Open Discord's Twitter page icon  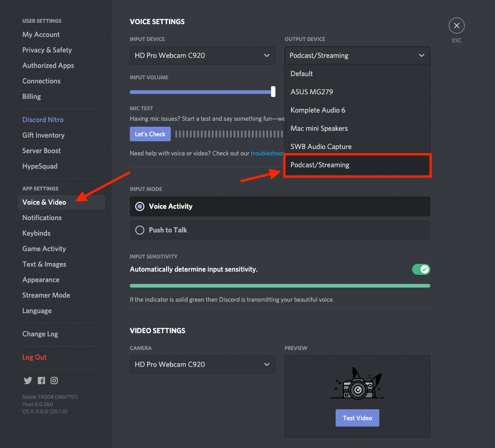(28, 381)
